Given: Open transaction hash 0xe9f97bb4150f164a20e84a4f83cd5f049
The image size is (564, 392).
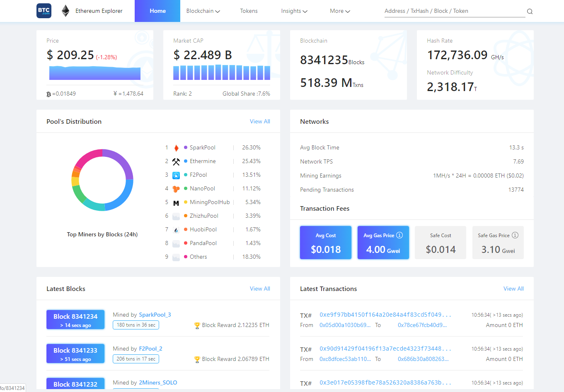Looking at the screenshot, I should [385, 315].
